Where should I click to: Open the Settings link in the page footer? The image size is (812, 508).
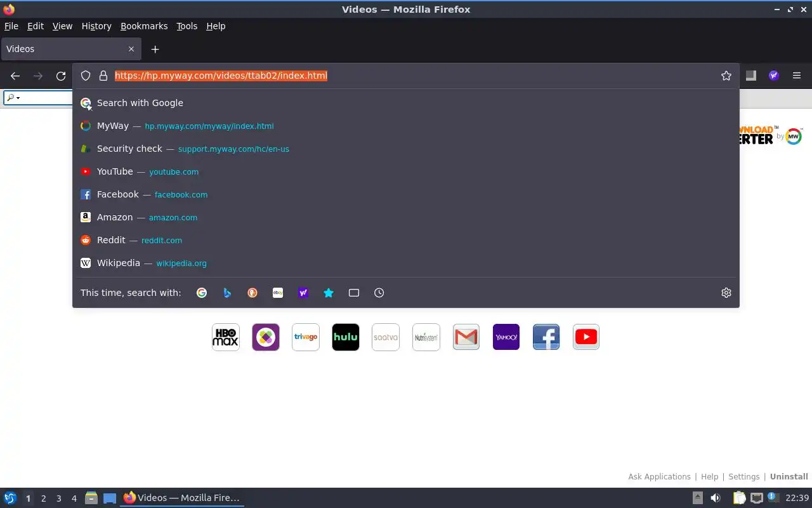743,477
